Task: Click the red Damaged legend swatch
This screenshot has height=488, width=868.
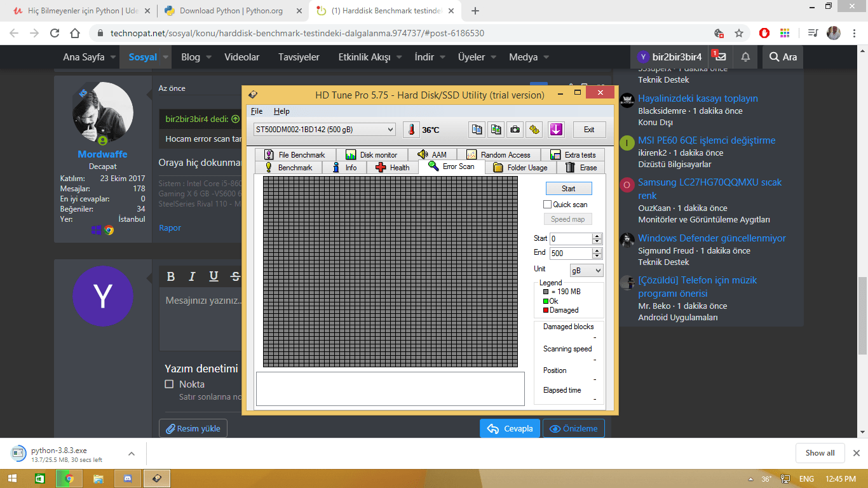Action: 546,310
